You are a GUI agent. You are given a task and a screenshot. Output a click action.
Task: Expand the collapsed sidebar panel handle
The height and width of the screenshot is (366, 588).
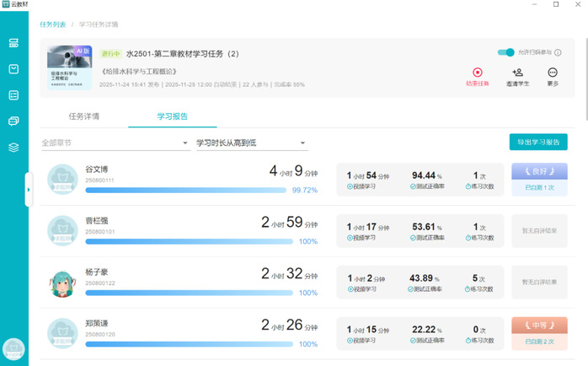28,190
